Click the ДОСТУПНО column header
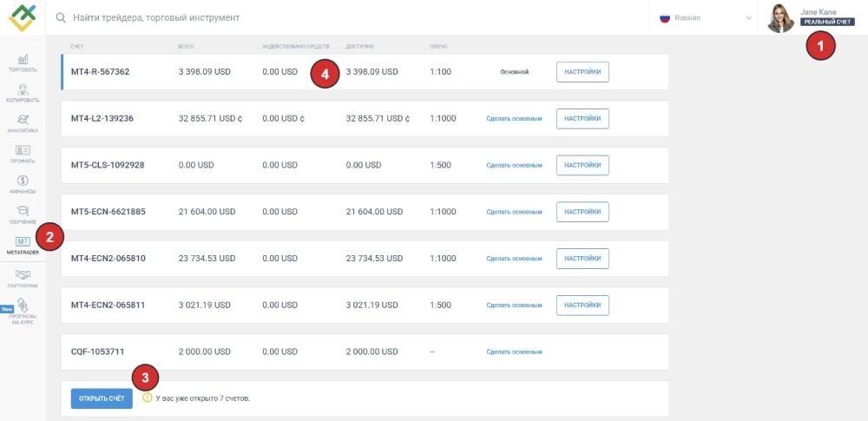868x421 pixels. (x=360, y=47)
